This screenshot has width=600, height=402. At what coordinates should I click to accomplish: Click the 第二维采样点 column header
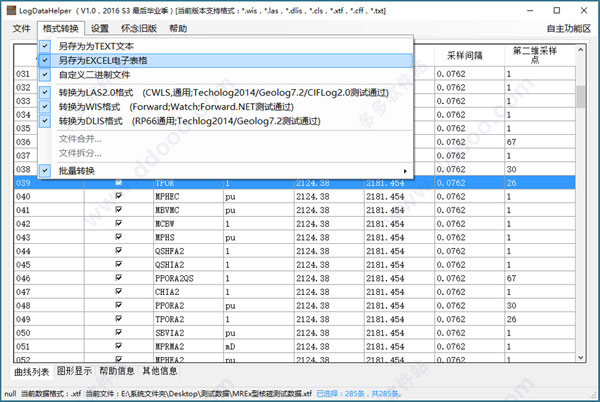(x=540, y=55)
